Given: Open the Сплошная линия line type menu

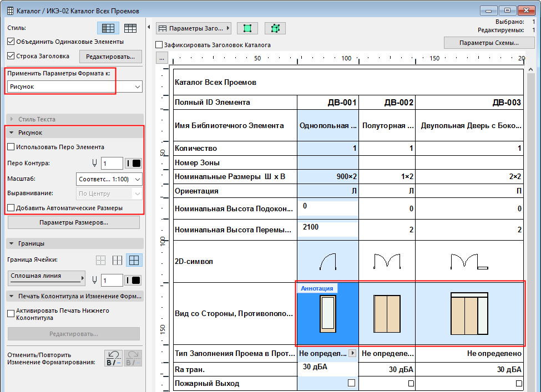Looking at the screenshot, I should 46,277.
